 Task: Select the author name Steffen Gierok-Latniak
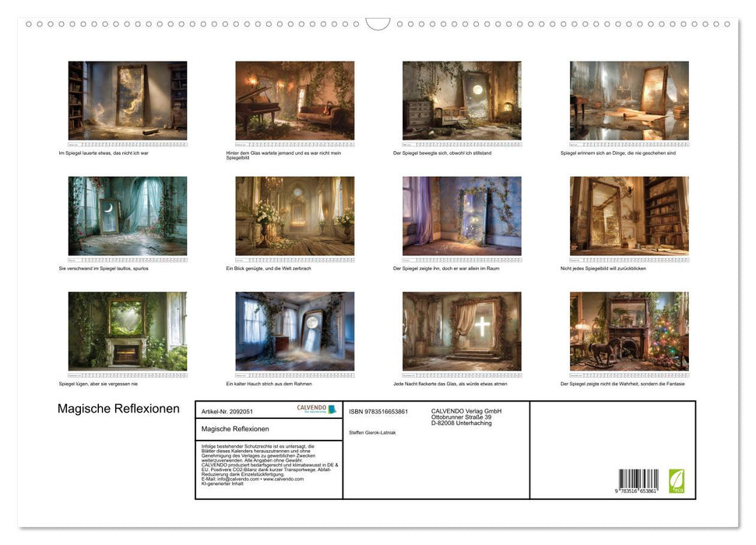[374, 432]
